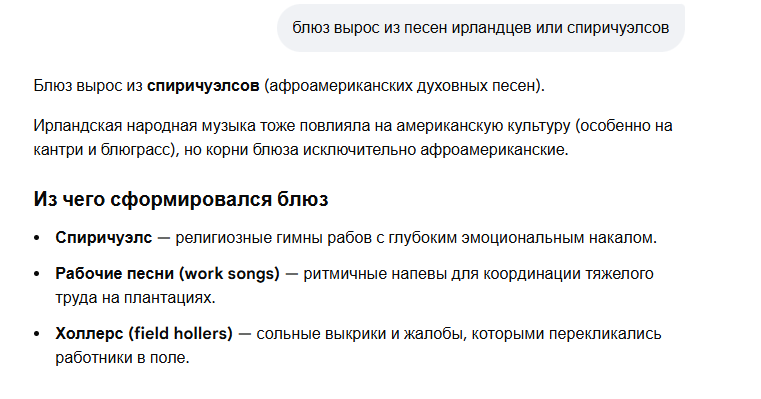
Task: Click the line «труда на плантациях.»
Action: point(135,298)
